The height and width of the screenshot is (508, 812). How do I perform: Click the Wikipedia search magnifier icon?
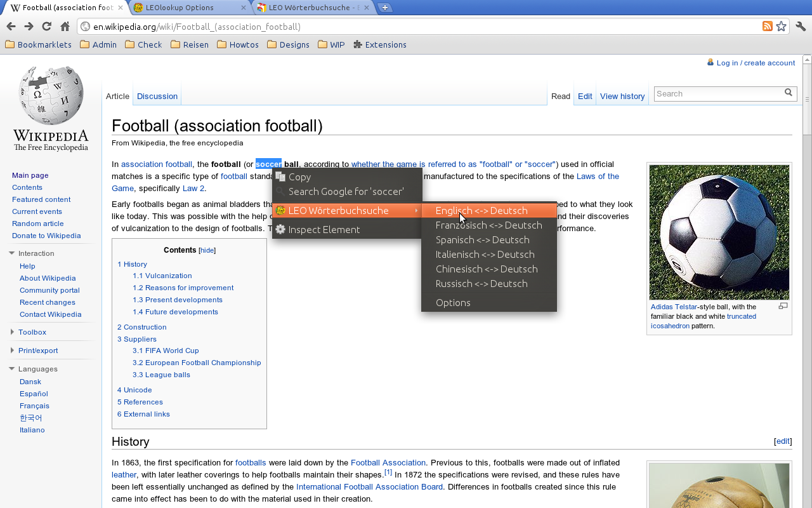(x=789, y=93)
